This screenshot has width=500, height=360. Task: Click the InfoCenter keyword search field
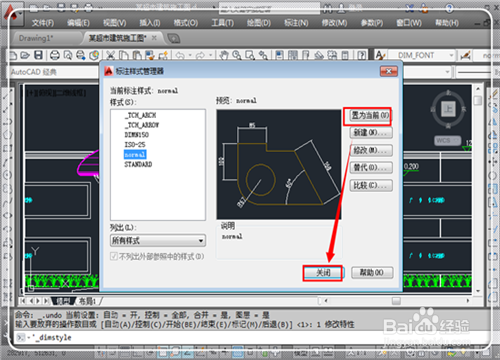click(x=269, y=8)
